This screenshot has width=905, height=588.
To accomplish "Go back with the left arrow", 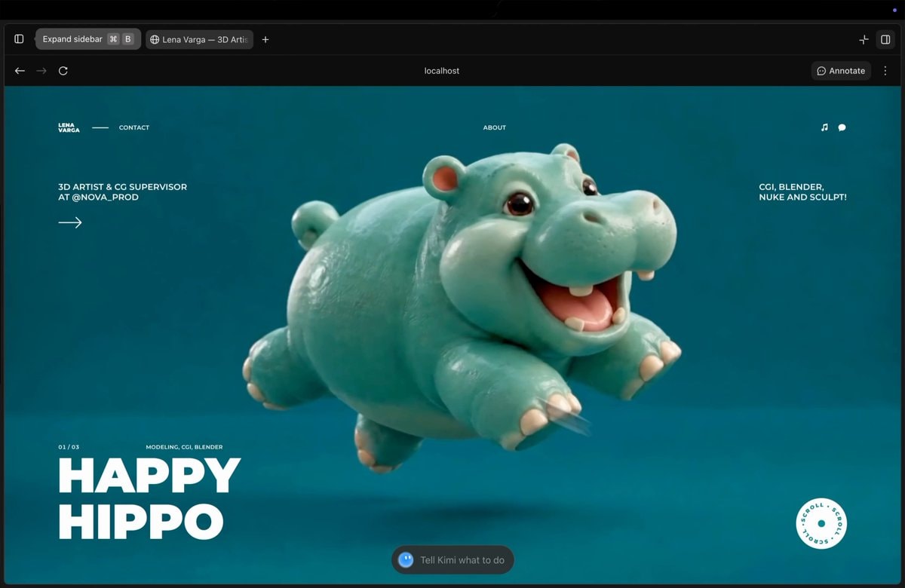I will click(x=20, y=71).
